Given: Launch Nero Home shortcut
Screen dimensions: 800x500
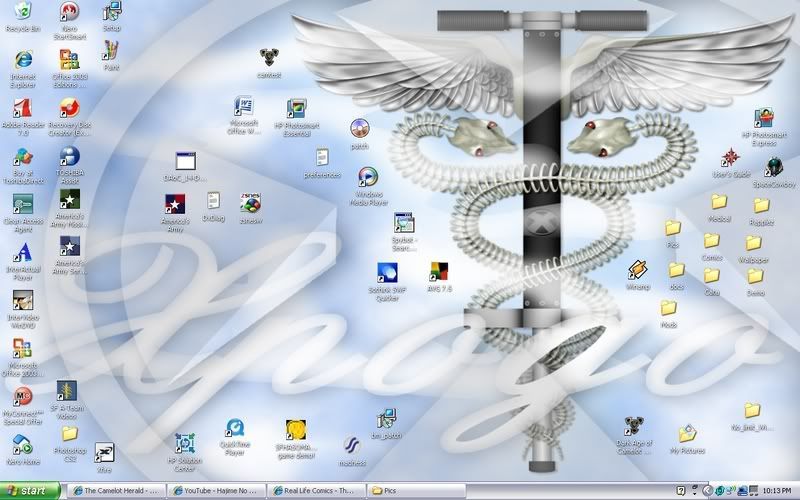Looking at the screenshot, I should [x=22, y=444].
